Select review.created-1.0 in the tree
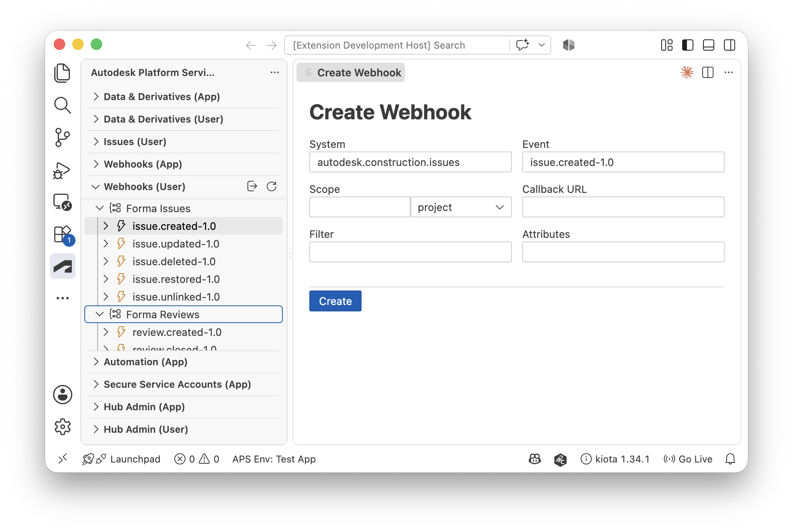The height and width of the screenshot is (532, 793). 184,332
